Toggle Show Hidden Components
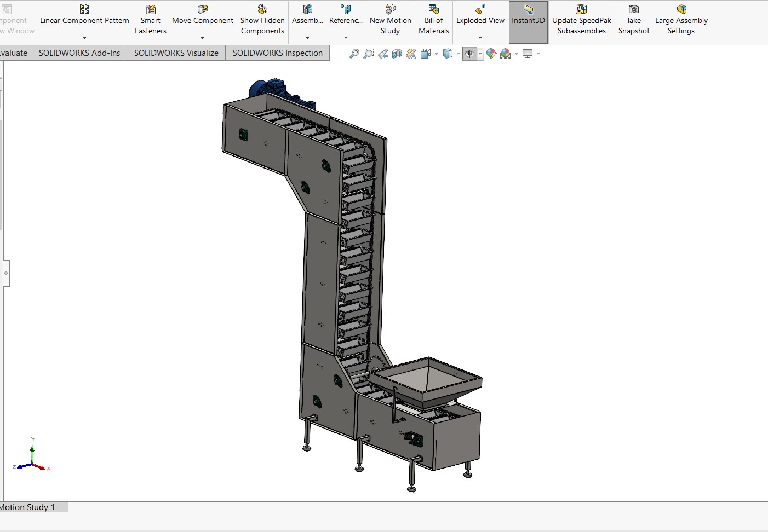The image size is (768, 532). tap(262, 20)
